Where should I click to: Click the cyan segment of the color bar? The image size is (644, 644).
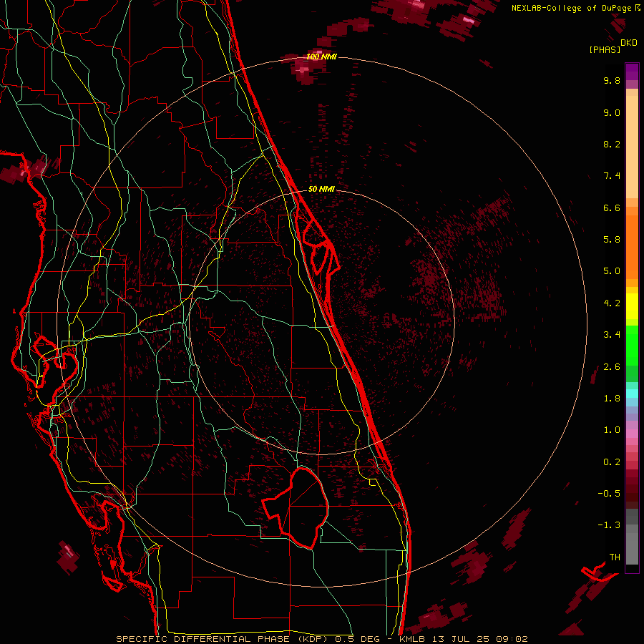(x=632, y=393)
